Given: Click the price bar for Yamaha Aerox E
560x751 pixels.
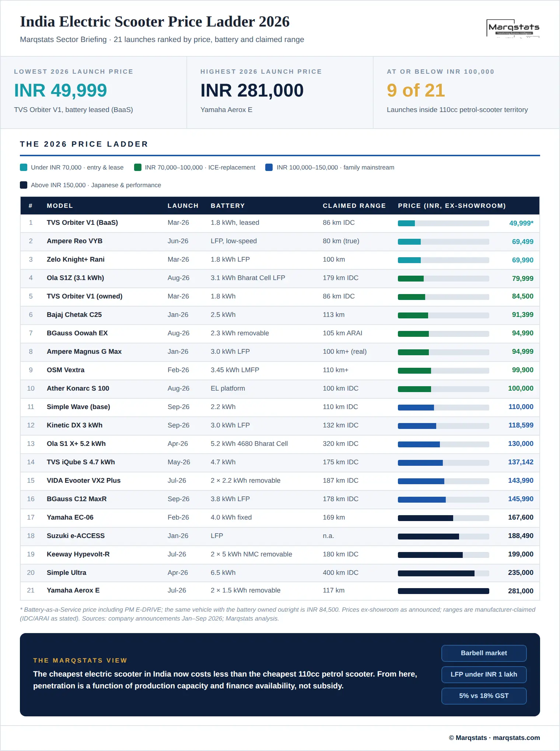Looking at the screenshot, I should coord(444,591).
